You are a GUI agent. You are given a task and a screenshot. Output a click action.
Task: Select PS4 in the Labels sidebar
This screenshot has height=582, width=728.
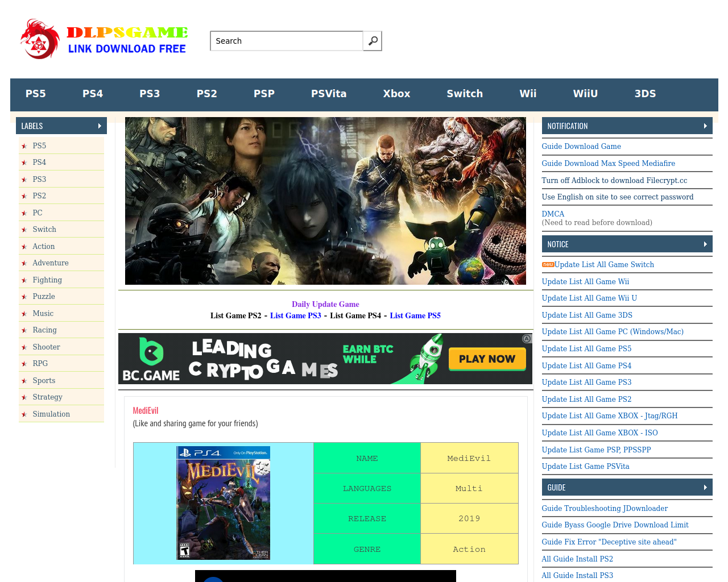[39, 163]
